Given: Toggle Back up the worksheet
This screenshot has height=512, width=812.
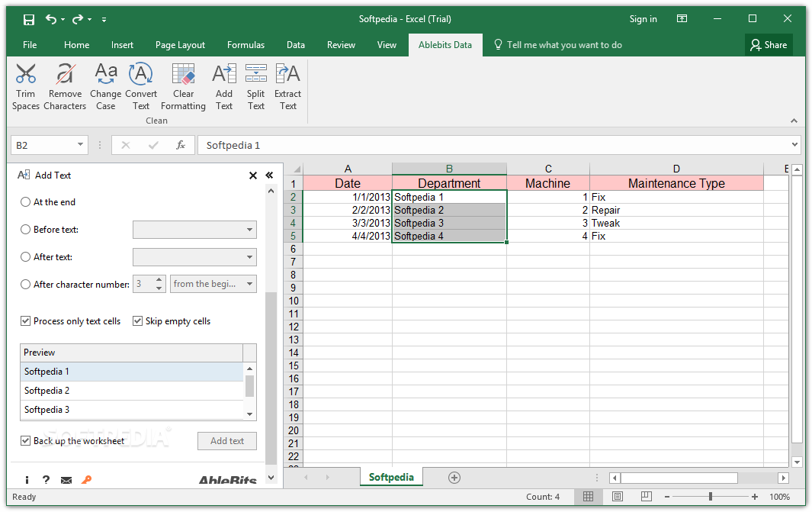Looking at the screenshot, I should (x=25, y=441).
